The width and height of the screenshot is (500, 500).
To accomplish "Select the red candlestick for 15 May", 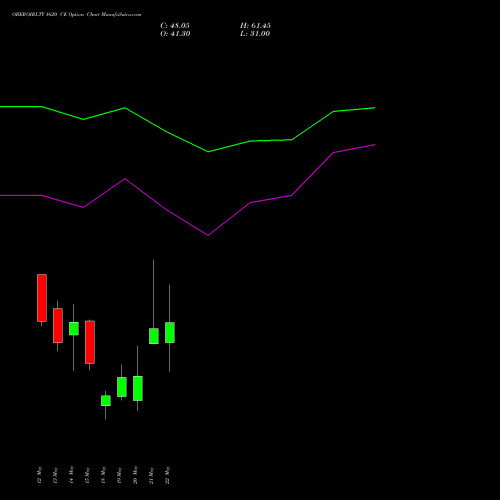I will 90,342.
